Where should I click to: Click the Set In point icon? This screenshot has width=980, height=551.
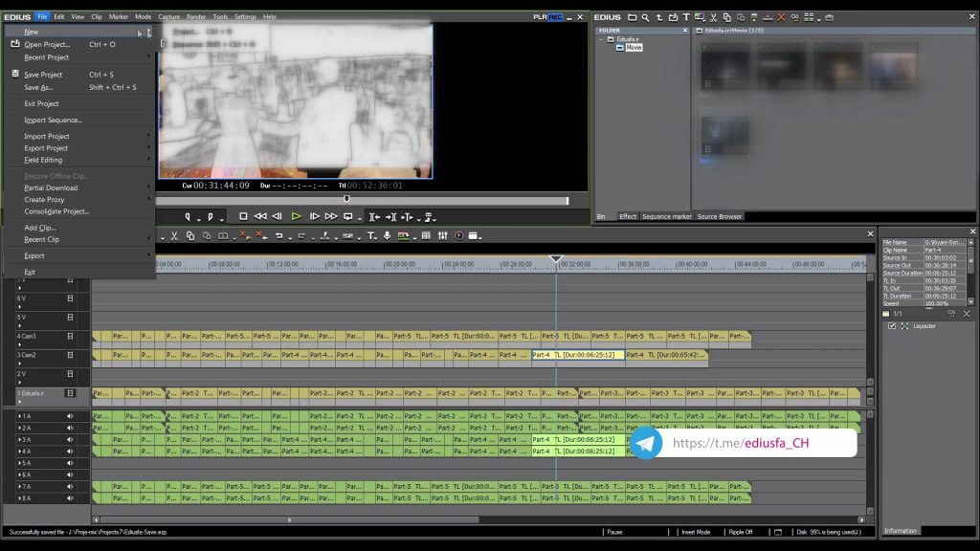tap(188, 217)
